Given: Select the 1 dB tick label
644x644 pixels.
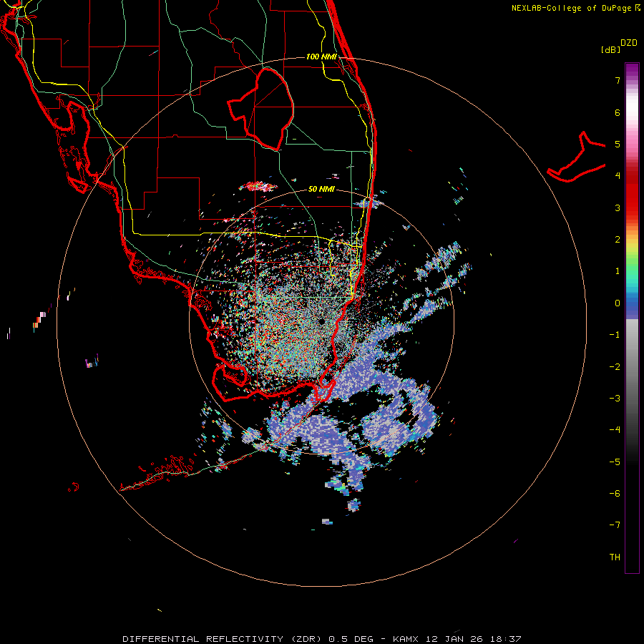Looking at the screenshot, I should point(617,271).
